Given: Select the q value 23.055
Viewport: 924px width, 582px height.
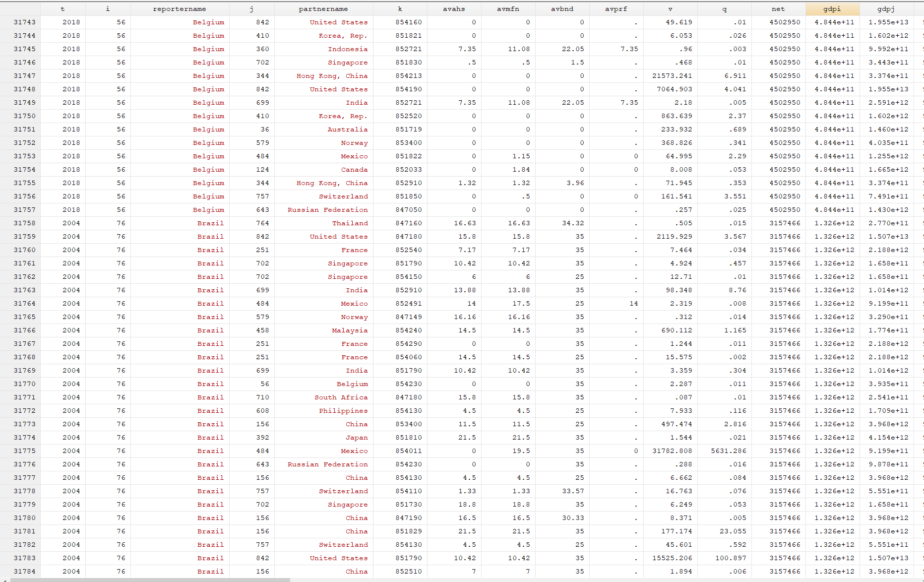Looking at the screenshot, I should (733, 531).
